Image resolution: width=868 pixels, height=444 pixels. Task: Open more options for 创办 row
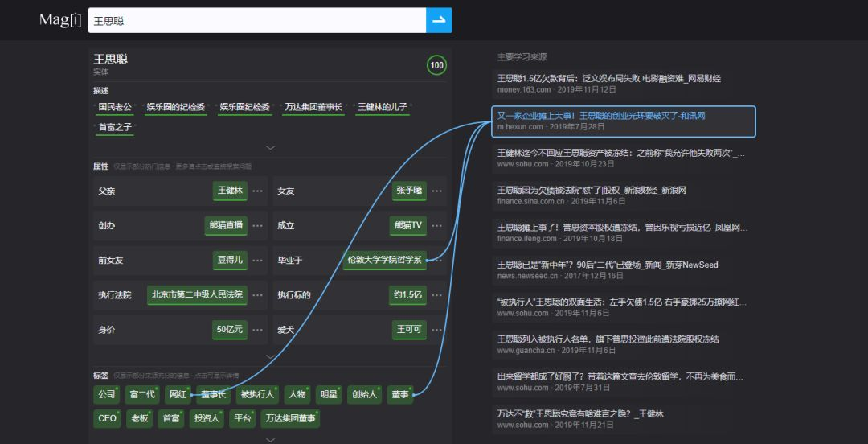point(257,225)
